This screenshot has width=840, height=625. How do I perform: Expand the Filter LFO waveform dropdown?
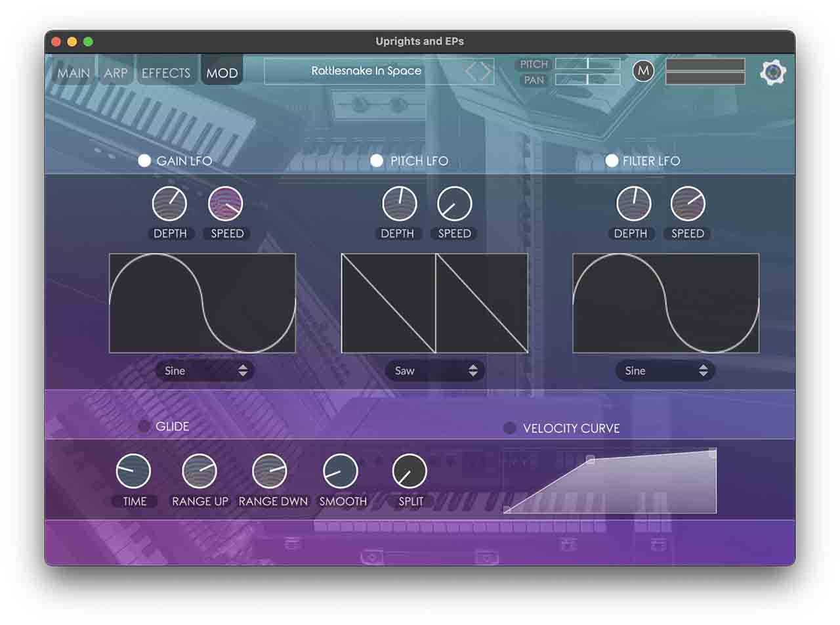tap(665, 371)
